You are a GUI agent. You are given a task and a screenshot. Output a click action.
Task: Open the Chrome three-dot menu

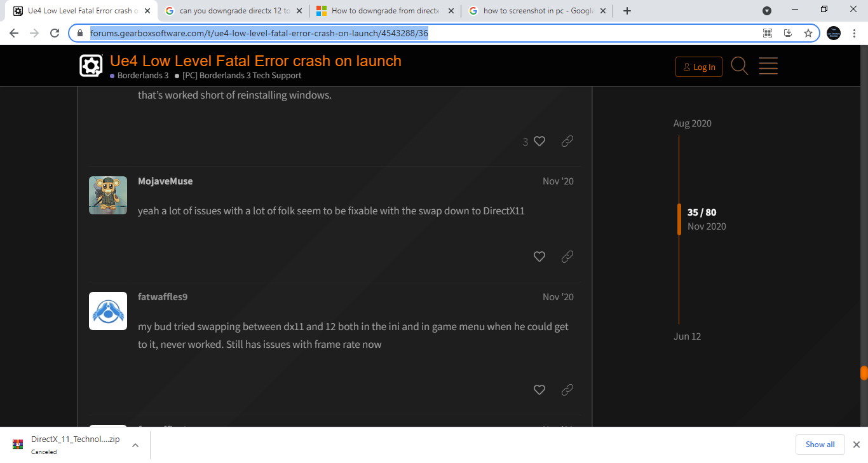point(855,33)
